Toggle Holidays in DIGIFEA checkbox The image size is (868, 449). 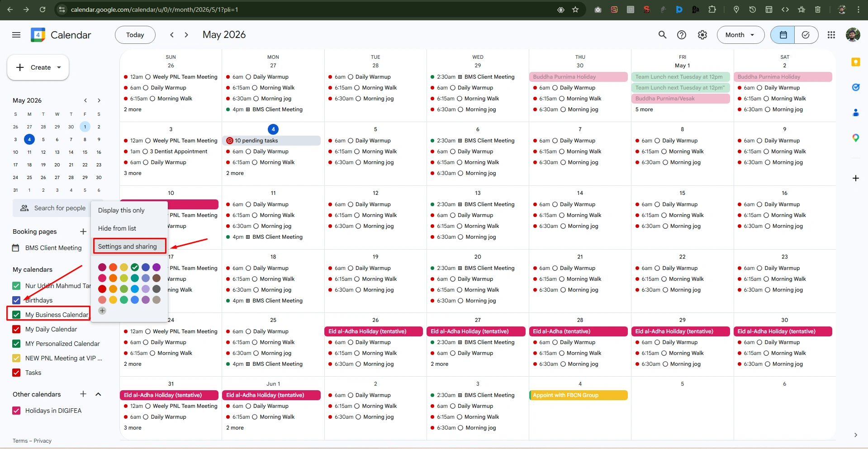click(x=16, y=411)
